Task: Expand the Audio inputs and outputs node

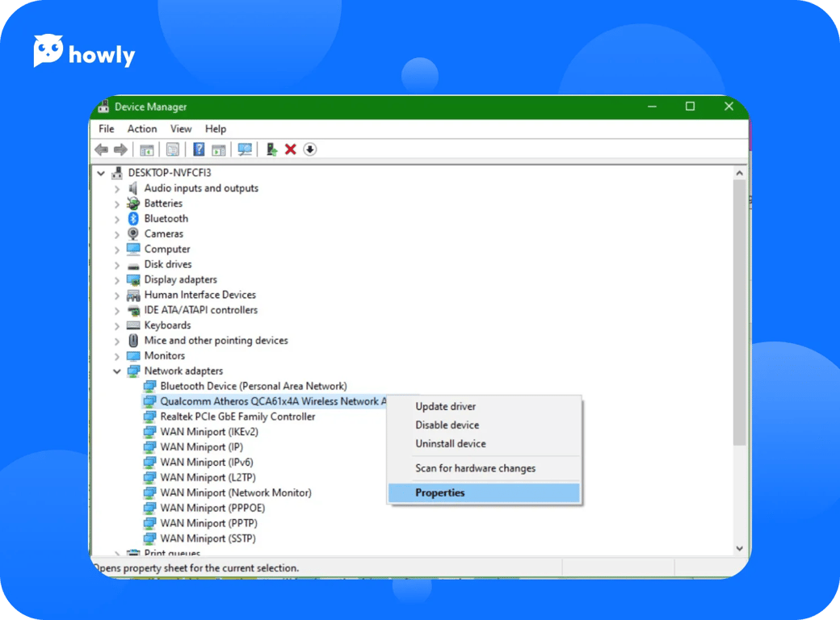Action: [x=117, y=189]
